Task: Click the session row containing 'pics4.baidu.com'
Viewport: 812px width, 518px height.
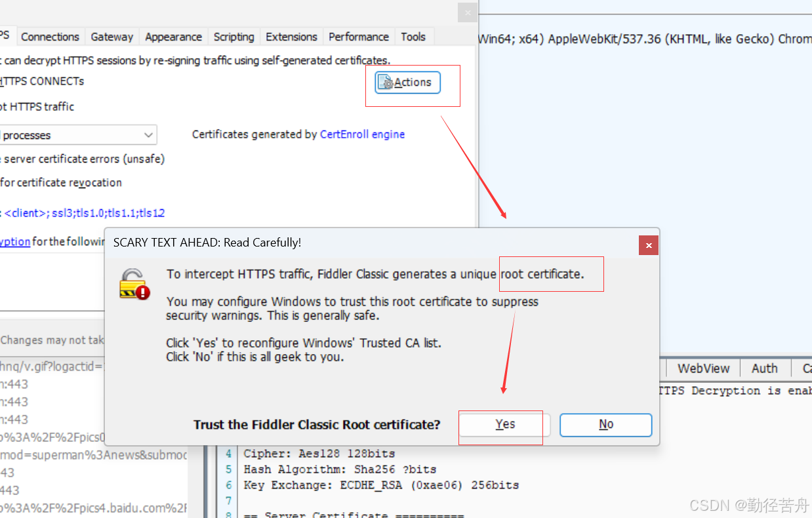Action: (94, 508)
